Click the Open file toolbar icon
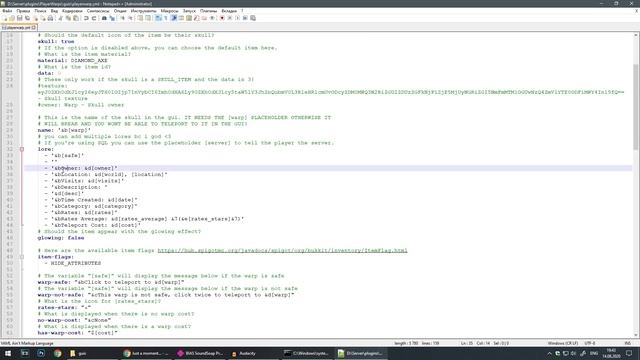Image resolution: width=640 pixels, height=360 pixels. (12, 18)
